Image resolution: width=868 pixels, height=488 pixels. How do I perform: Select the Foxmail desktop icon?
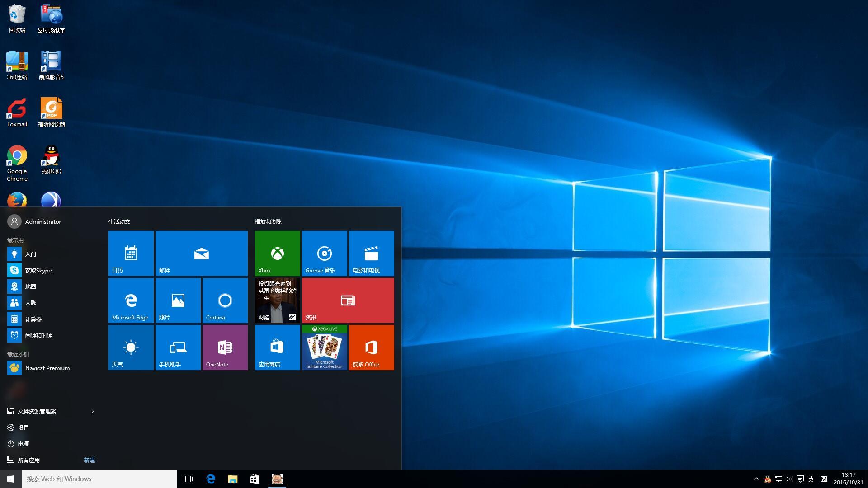click(17, 113)
